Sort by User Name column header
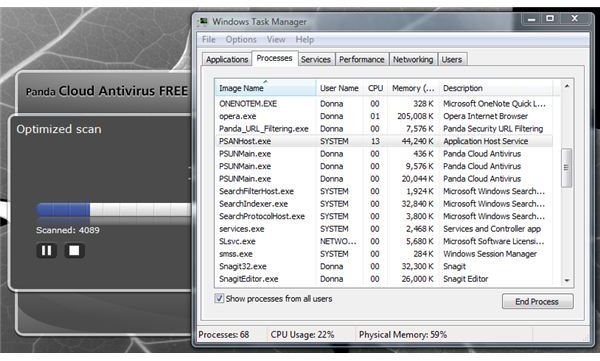This screenshot has height=361, width=600. click(339, 88)
